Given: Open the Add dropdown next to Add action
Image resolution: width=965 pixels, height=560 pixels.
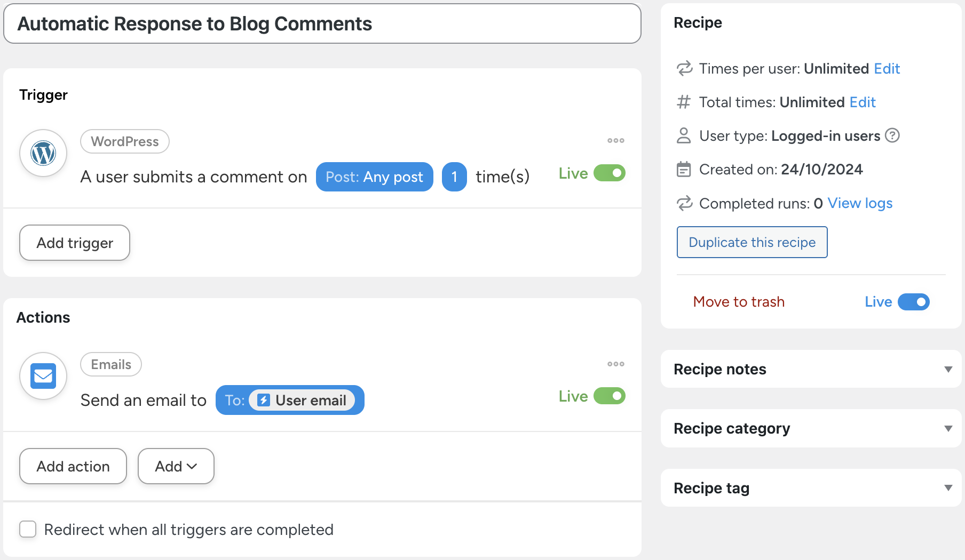Looking at the screenshot, I should (x=176, y=466).
